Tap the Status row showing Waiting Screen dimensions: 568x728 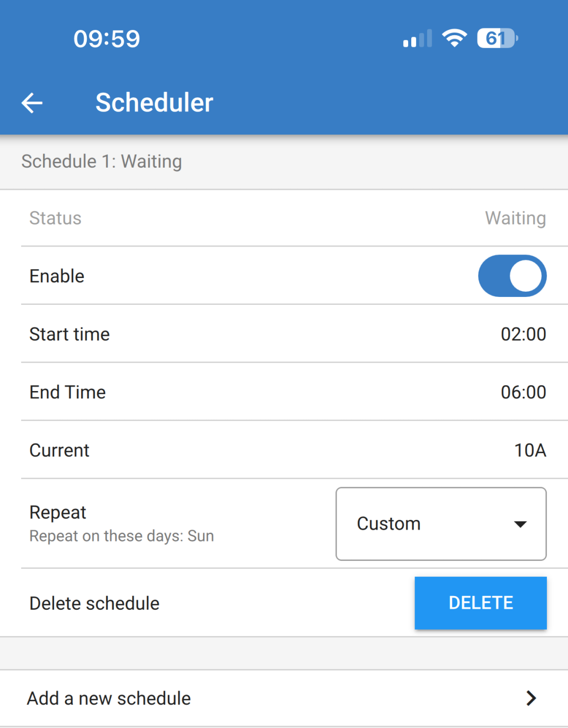click(284, 218)
